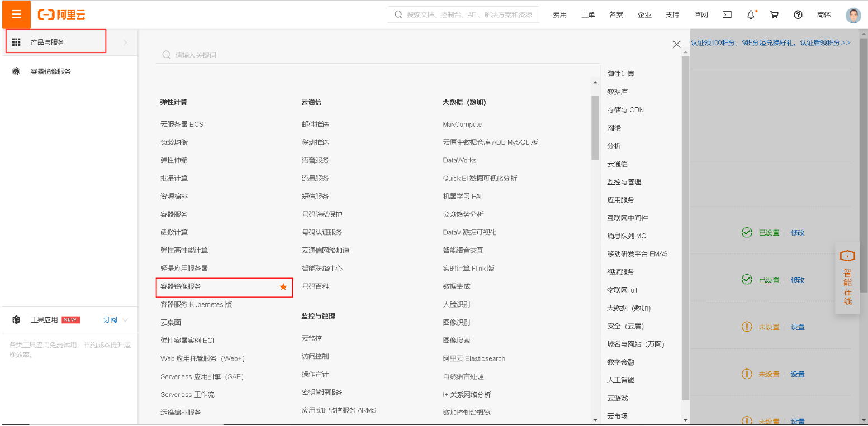Open the help question mark icon
868x426 pixels.
click(x=798, y=15)
